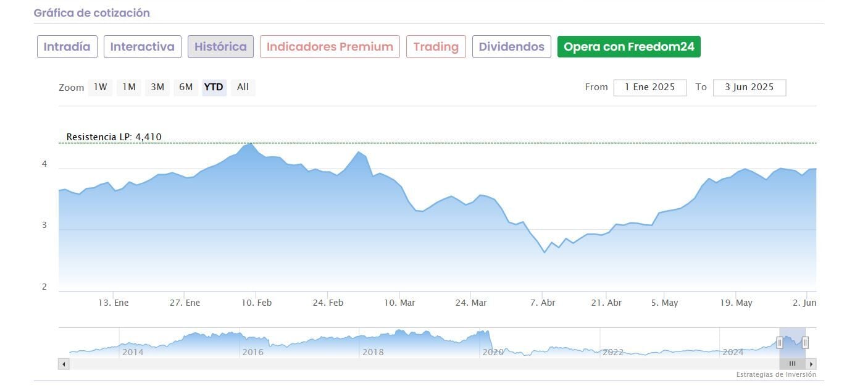868x391 pixels.
Task: Click the navigator scrollbar left arrow
Action: [x=64, y=364]
